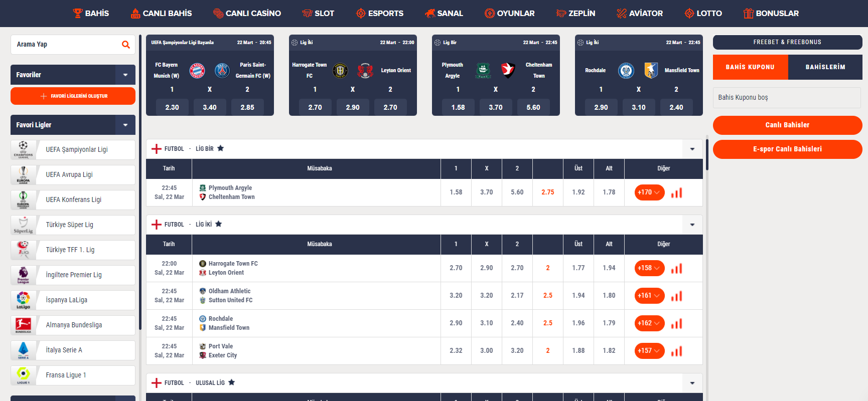The image size is (868, 401).
Task: Click the Canlı Bahisler button
Action: tap(787, 125)
